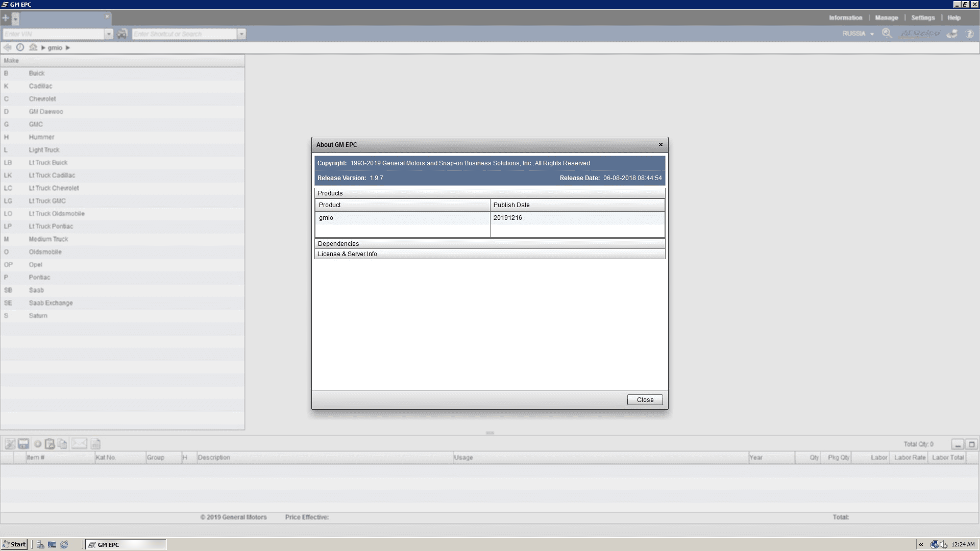Click the envelope email icon in parts list toolbar
This screenshot has height=551, width=980.
79,444
